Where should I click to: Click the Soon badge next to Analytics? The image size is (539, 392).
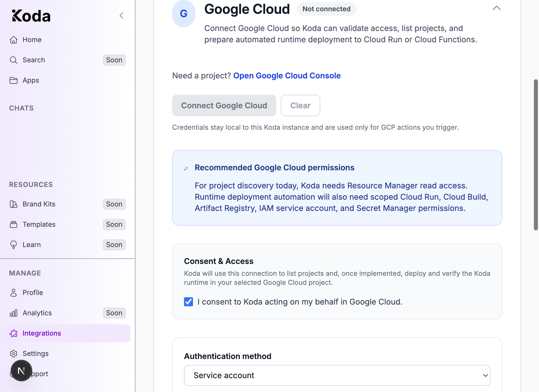pos(114,313)
